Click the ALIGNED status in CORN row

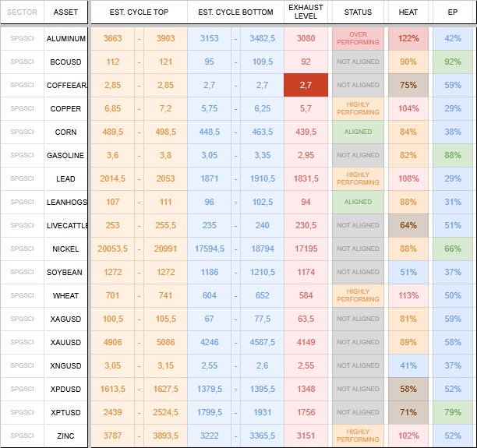click(x=358, y=132)
